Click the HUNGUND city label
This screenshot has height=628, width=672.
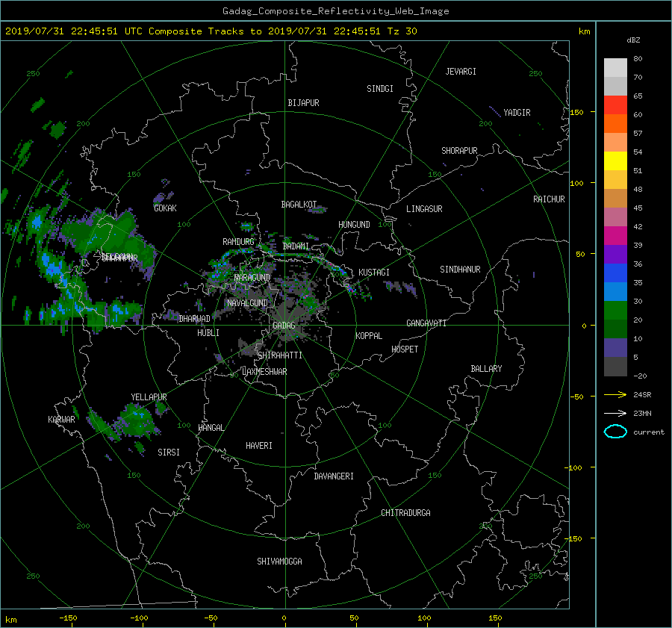pyautogui.click(x=354, y=225)
